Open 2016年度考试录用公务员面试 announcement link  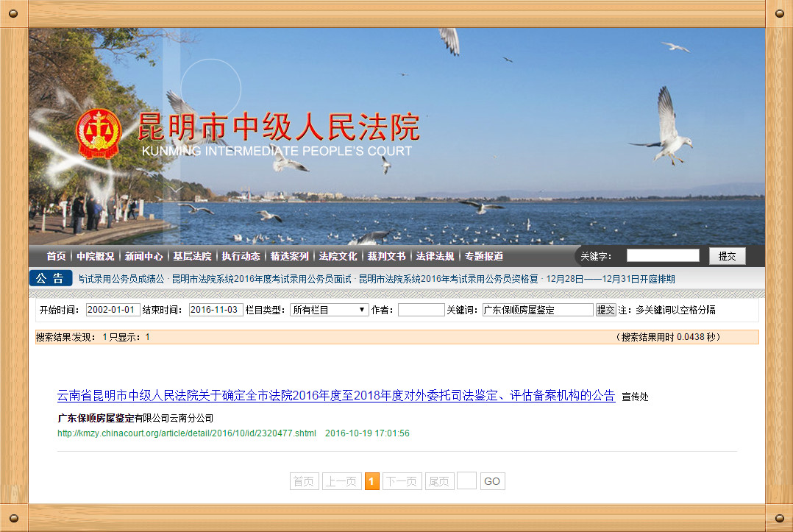coord(261,279)
